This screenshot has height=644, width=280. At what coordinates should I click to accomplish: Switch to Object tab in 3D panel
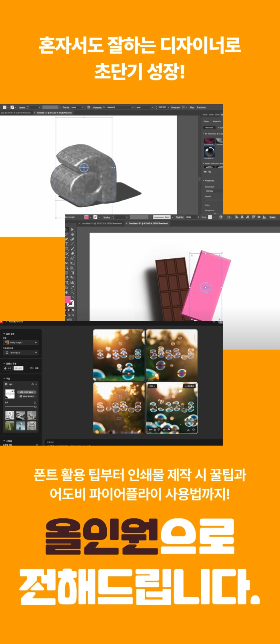click(206, 121)
